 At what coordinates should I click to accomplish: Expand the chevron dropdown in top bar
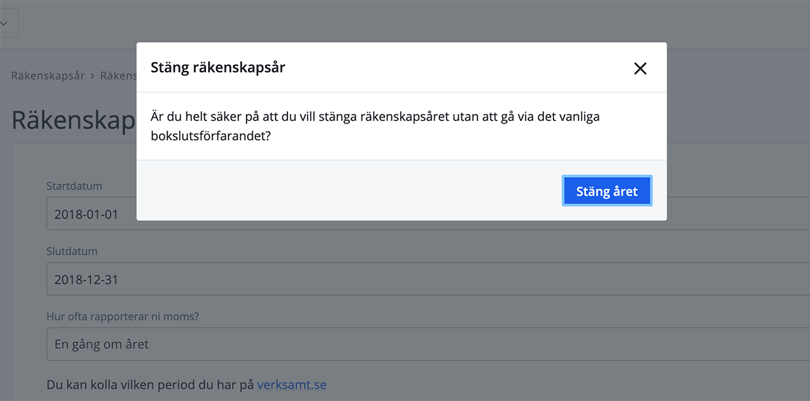(x=5, y=23)
